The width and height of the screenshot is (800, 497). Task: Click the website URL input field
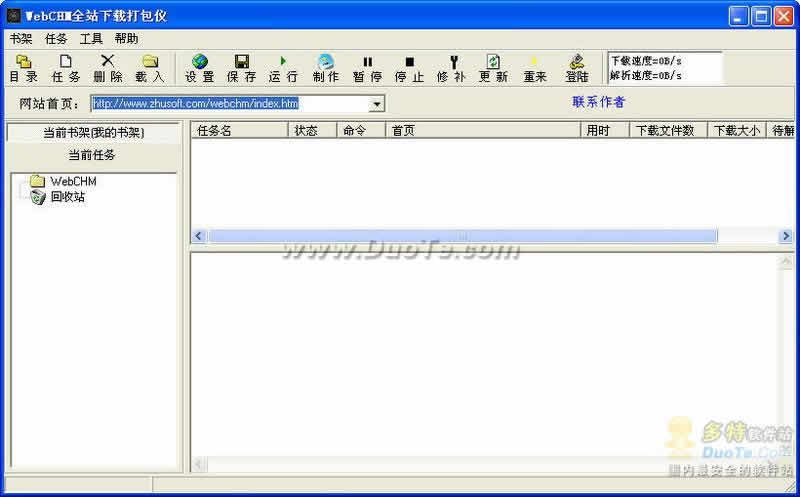(231, 104)
